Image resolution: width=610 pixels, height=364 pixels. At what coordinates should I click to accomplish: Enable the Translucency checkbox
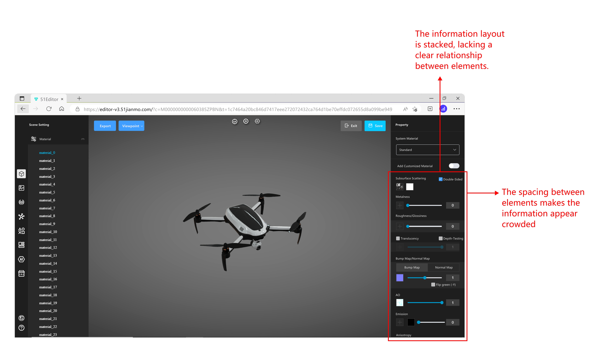click(x=398, y=238)
